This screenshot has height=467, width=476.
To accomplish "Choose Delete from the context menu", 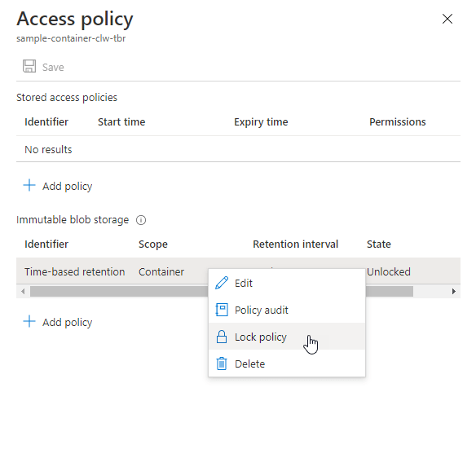I will [287, 363].
